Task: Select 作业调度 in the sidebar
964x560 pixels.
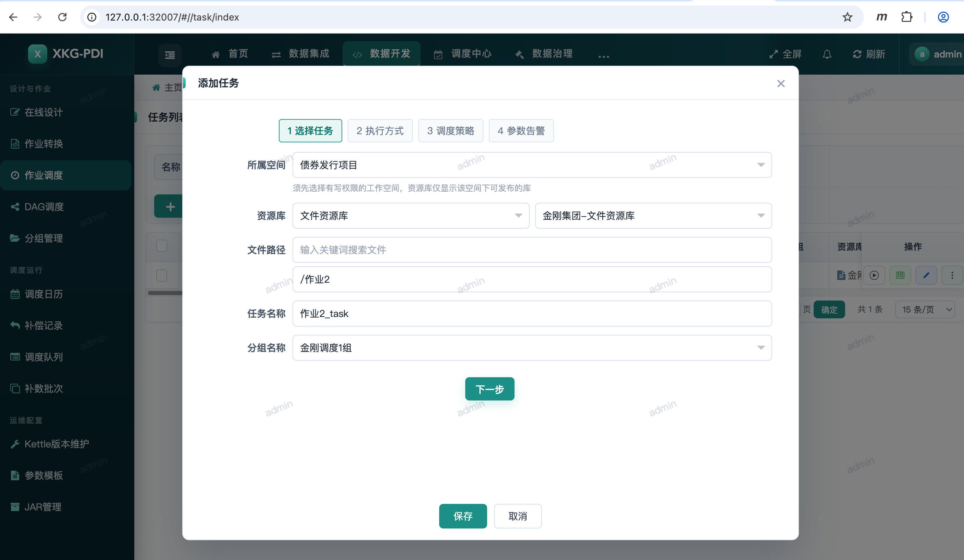Action: tap(66, 175)
